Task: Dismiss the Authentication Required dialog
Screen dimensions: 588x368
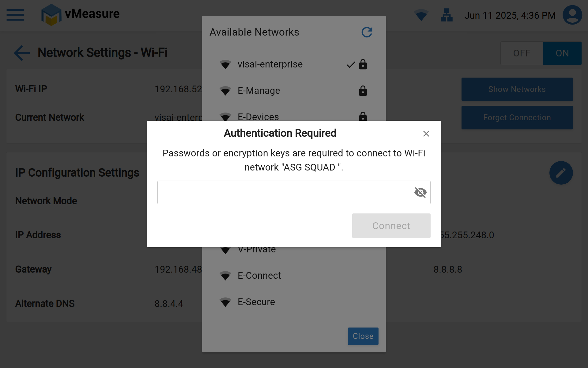Action: click(x=426, y=134)
